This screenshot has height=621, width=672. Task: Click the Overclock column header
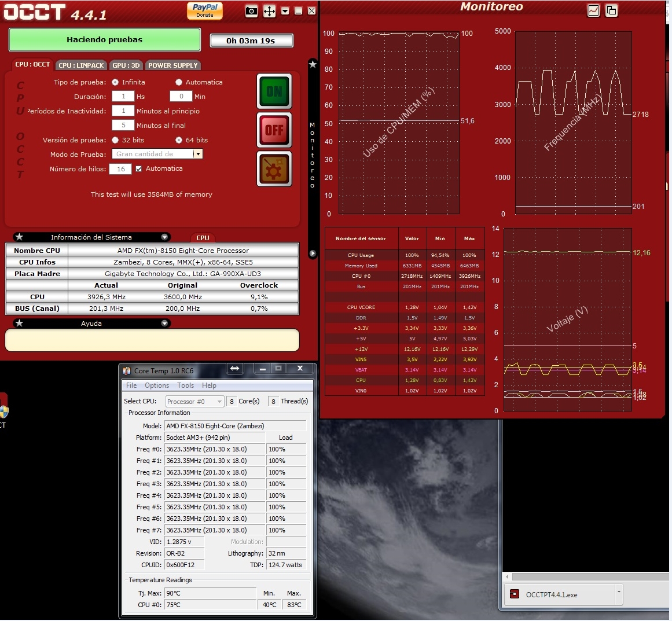point(259,285)
